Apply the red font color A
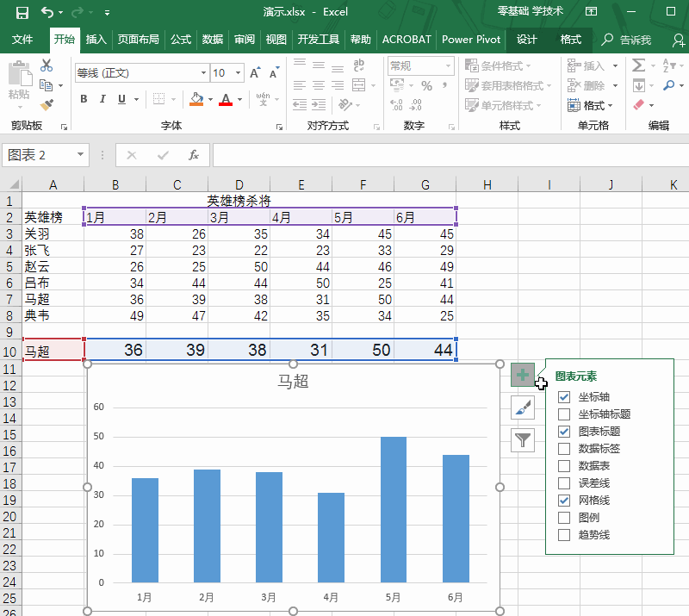 [226, 99]
